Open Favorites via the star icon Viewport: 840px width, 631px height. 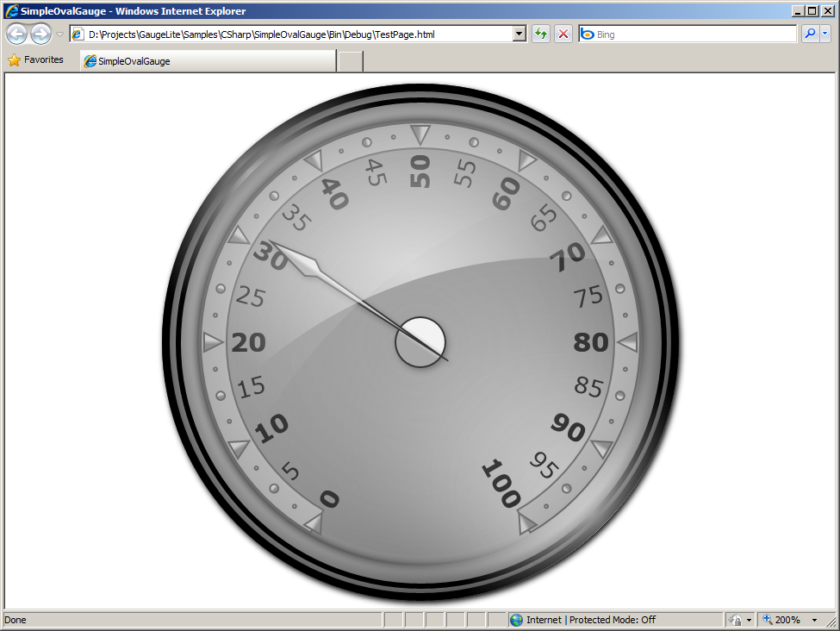[14, 60]
